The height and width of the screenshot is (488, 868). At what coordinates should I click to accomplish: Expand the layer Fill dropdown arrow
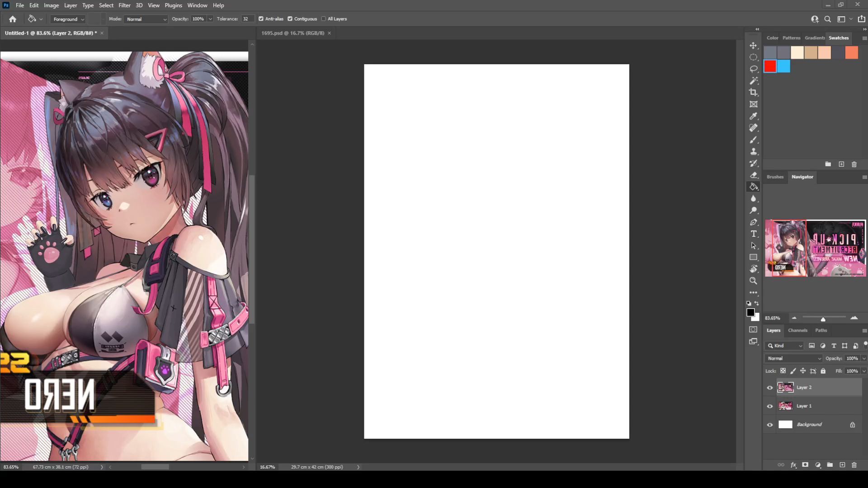click(x=864, y=371)
